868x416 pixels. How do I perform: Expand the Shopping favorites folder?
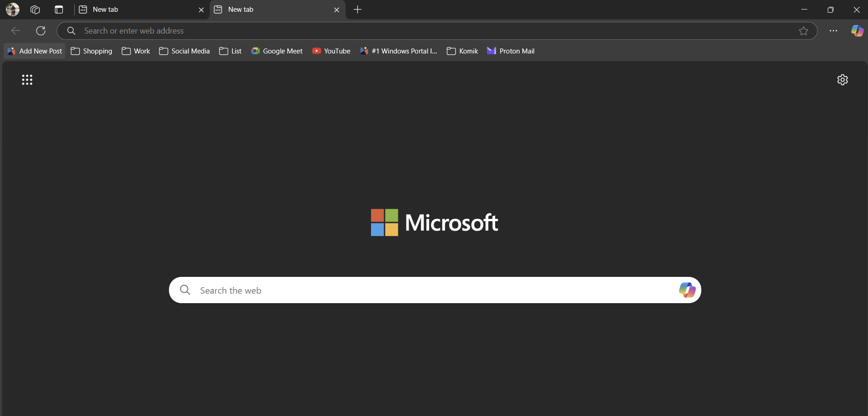pyautogui.click(x=92, y=51)
